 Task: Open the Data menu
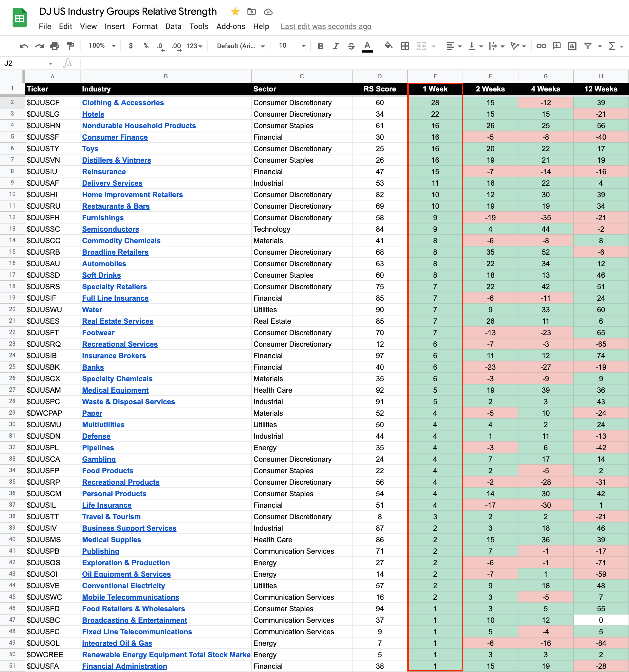click(x=173, y=26)
